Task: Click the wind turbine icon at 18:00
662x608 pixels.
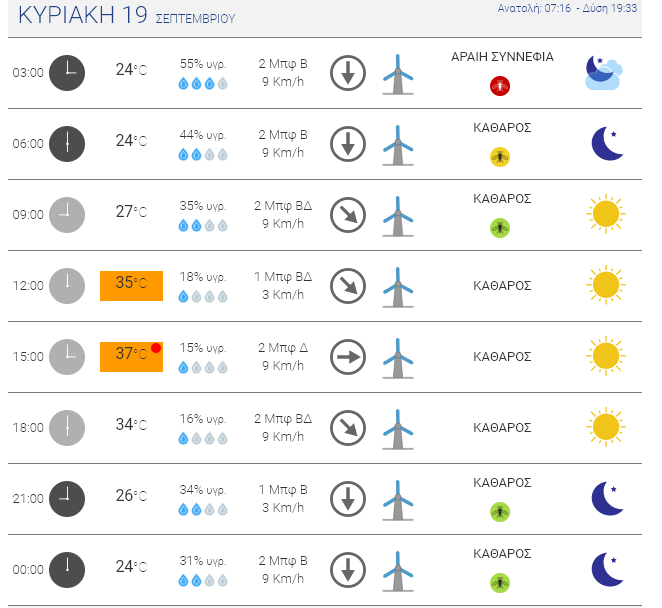Action: pos(398,429)
